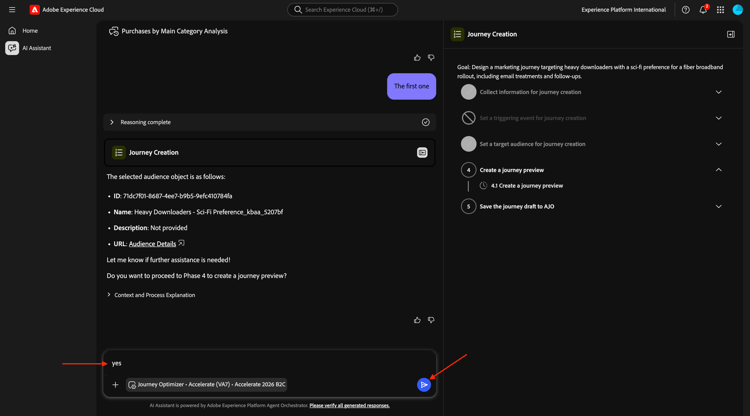Click the step 4 number circle
Screen dimensions: 750x416
(x=468, y=170)
